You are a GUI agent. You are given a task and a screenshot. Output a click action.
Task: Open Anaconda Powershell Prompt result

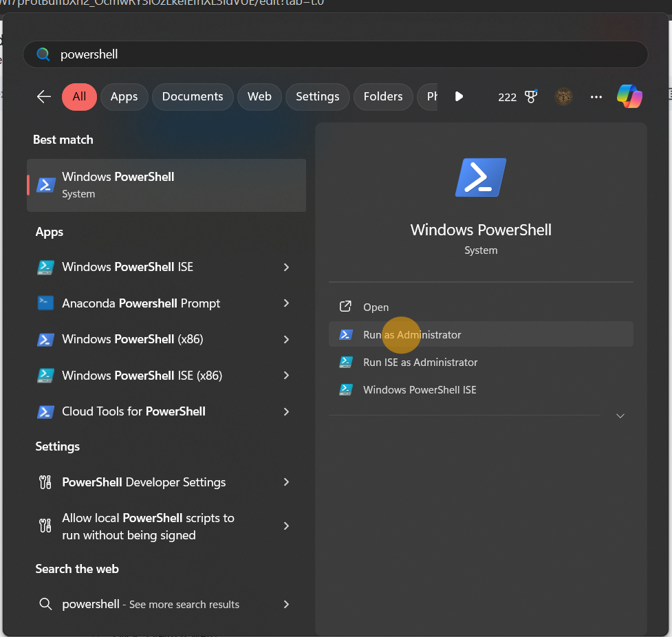tap(166, 303)
